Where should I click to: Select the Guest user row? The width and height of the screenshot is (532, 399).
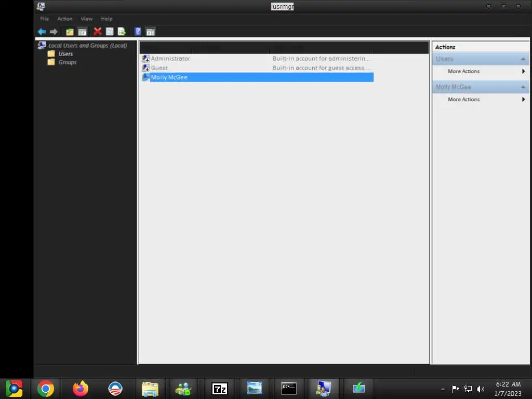[257, 68]
